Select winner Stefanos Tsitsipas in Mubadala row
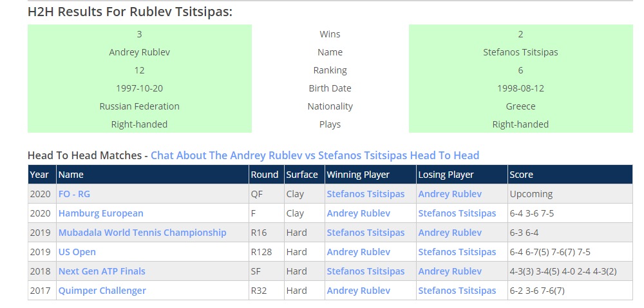644x308 pixels. 366,233
